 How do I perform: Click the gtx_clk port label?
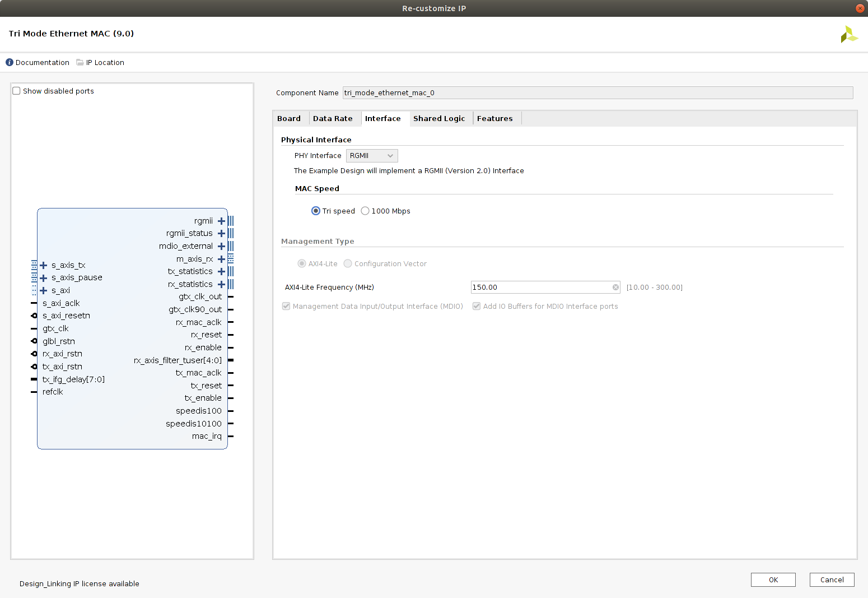pos(55,329)
